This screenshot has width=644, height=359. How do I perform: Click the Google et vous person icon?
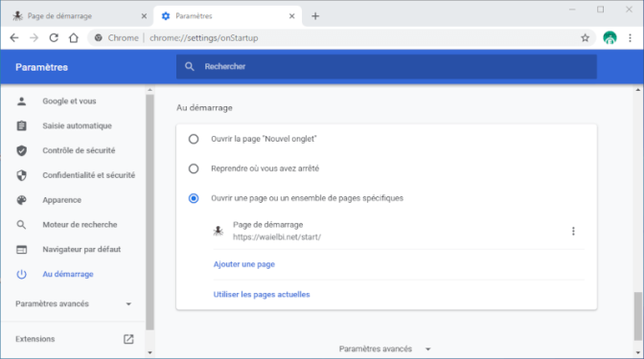click(x=21, y=101)
